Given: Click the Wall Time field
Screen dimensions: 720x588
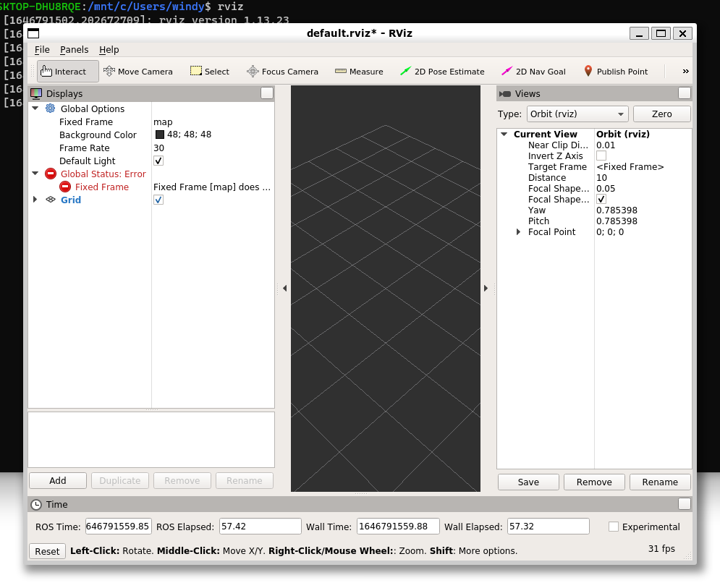Looking at the screenshot, I should pyautogui.click(x=398, y=527).
